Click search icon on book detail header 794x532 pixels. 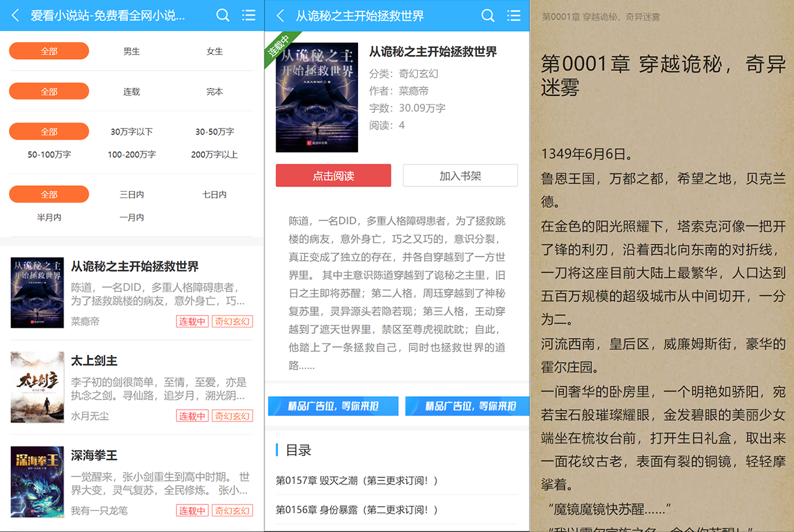[x=488, y=16]
